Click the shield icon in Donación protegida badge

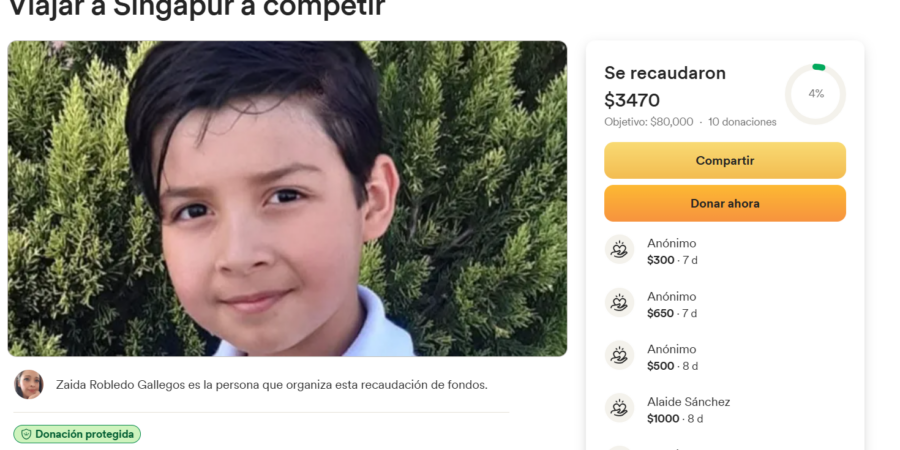point(26,435)
